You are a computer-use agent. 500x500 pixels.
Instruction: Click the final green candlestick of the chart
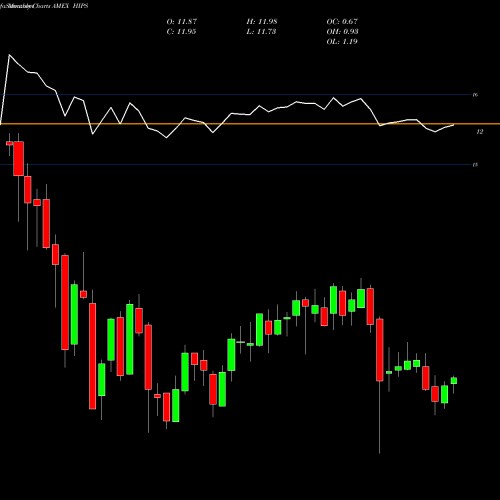[x=454, y=381]
